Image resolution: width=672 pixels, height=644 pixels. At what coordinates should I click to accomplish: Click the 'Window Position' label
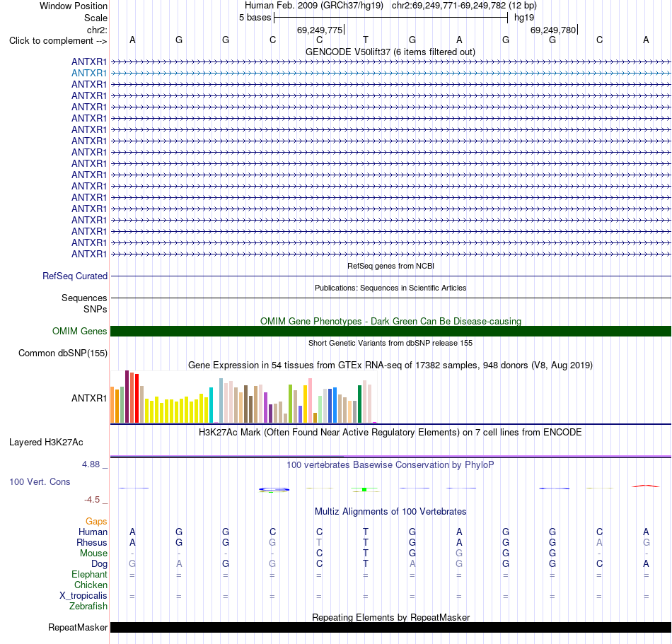74,6
